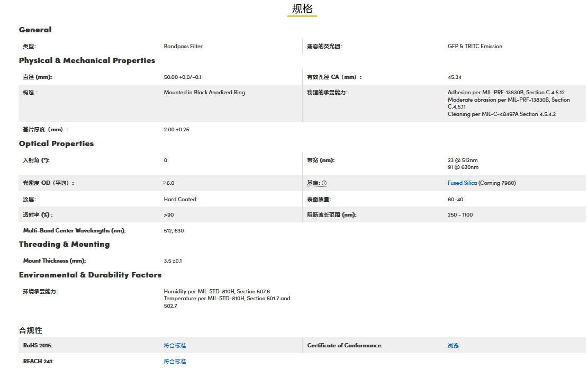Click the 合规性 section heading

point(30,330)
